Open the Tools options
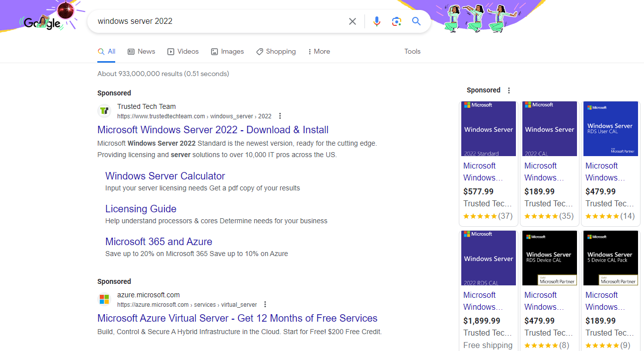 [412, 52]
